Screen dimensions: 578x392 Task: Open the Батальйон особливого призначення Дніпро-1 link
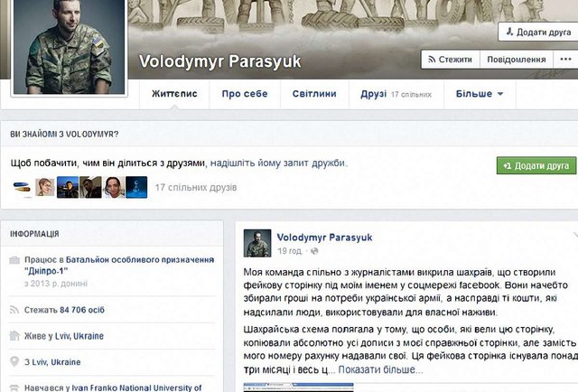(119, 266)
